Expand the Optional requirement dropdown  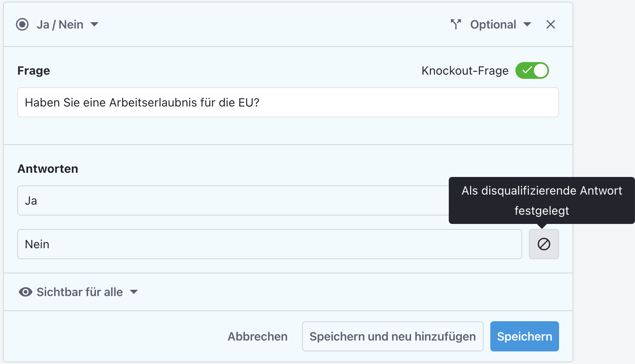tap(501, 24)
